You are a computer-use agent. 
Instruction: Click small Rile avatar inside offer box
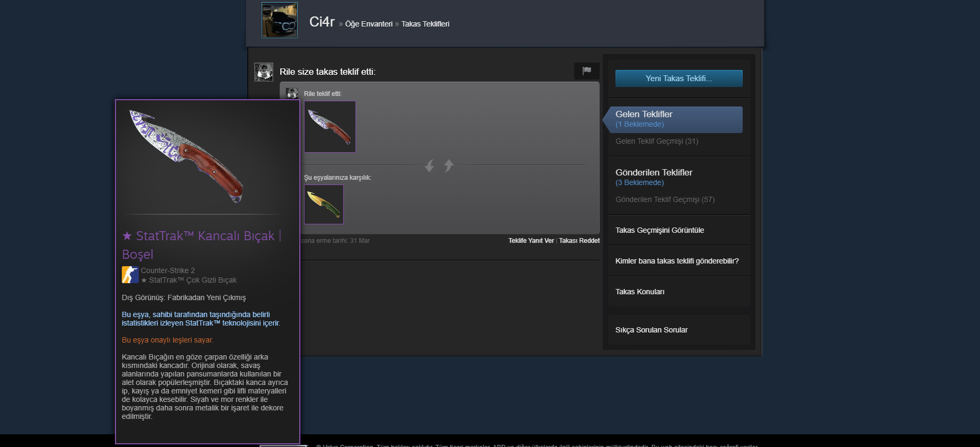coord(292,94)
